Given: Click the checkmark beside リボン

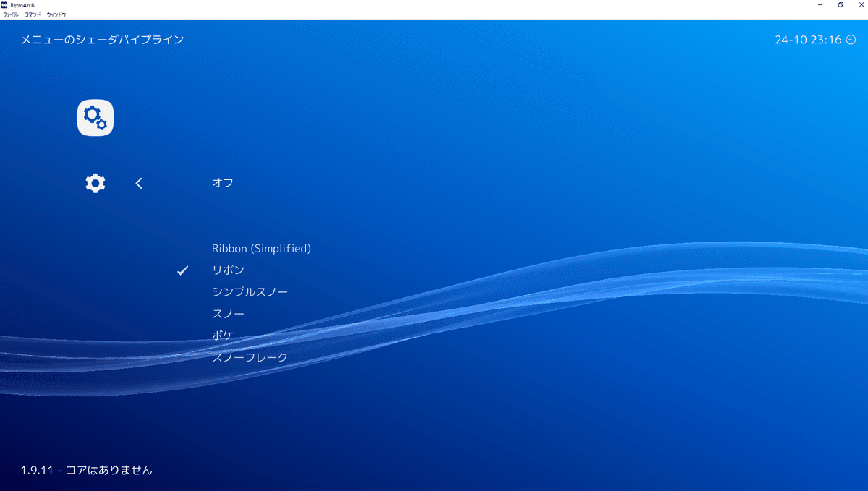Looking at the screenshot, I should coord(183,270).
